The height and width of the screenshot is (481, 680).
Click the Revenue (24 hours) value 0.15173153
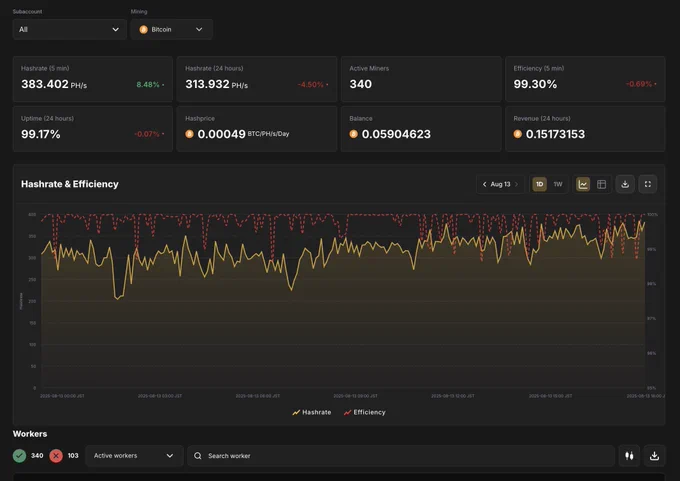click(555, 134)
